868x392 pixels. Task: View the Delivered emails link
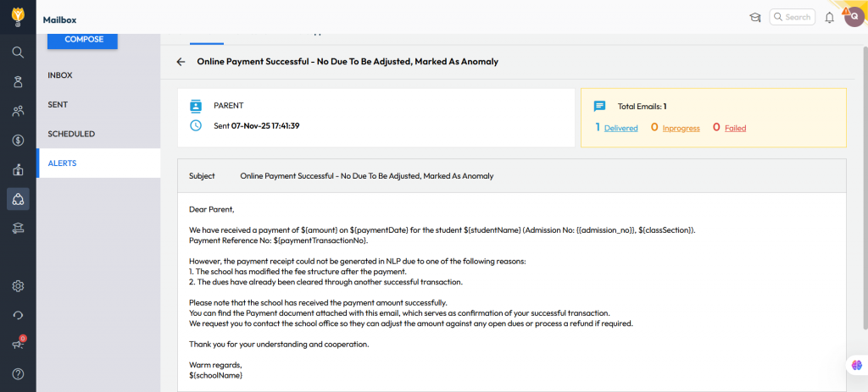[x=620, y=128]
